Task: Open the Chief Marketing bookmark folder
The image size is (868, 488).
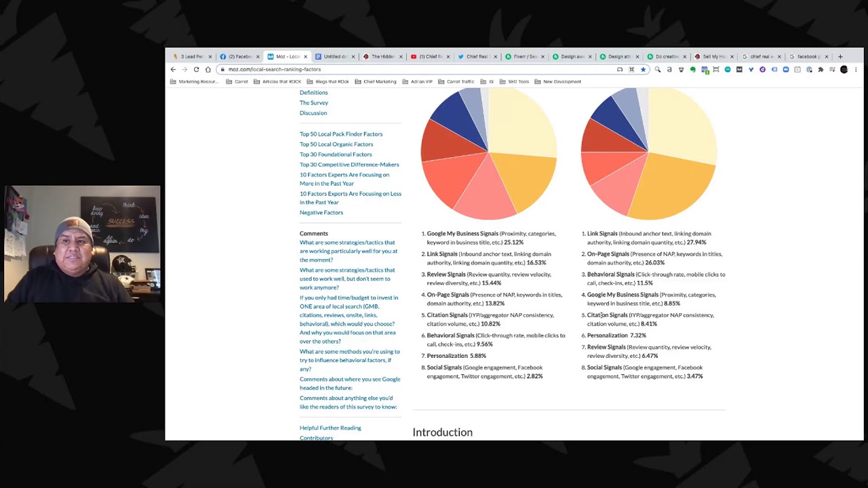Action: coord(376,81)
